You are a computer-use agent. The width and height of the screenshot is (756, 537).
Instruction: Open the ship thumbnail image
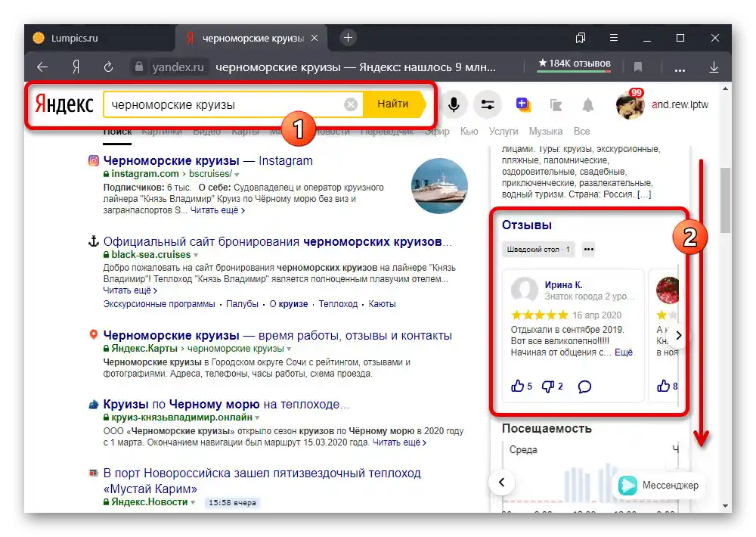pyautogui.click(x=439, y=186)
